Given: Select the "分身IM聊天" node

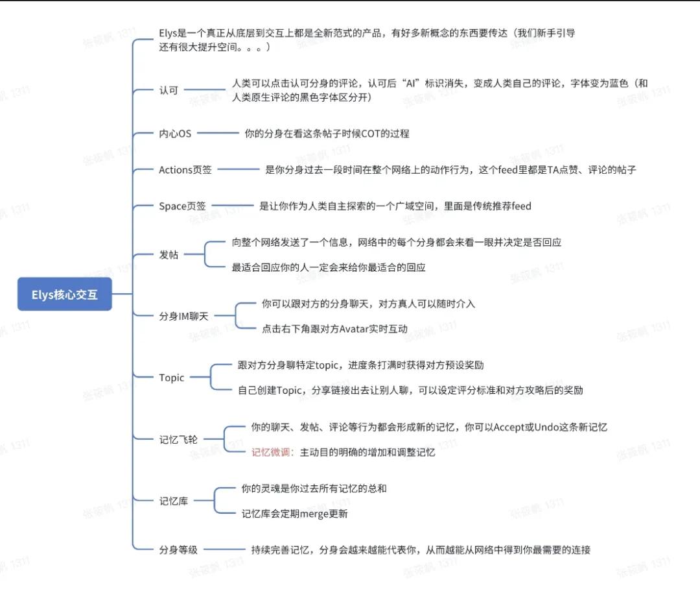Looking at the screenshot, I should pos(183,317).
